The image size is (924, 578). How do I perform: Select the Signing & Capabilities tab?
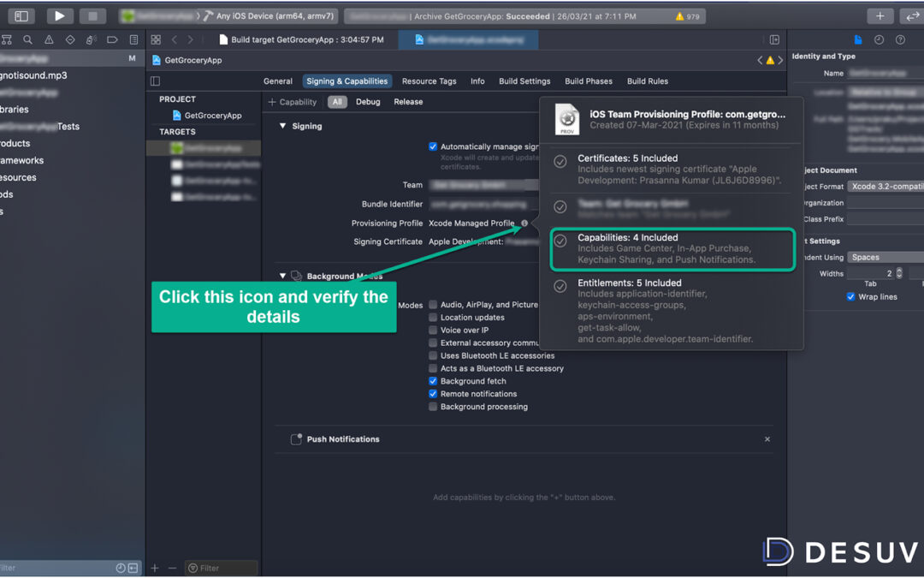click(x=347, y=81)
